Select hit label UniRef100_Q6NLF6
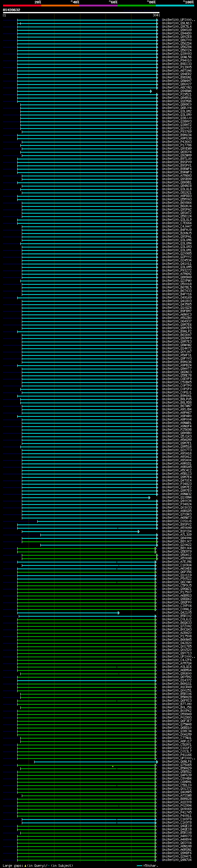Viewport: 197px width, 868px height. 177,761
